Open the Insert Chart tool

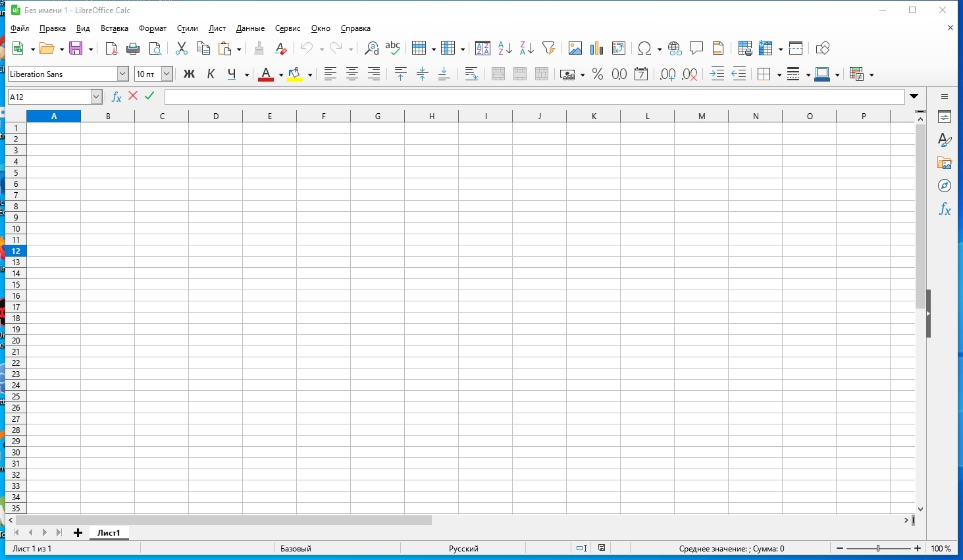[596, 48]
